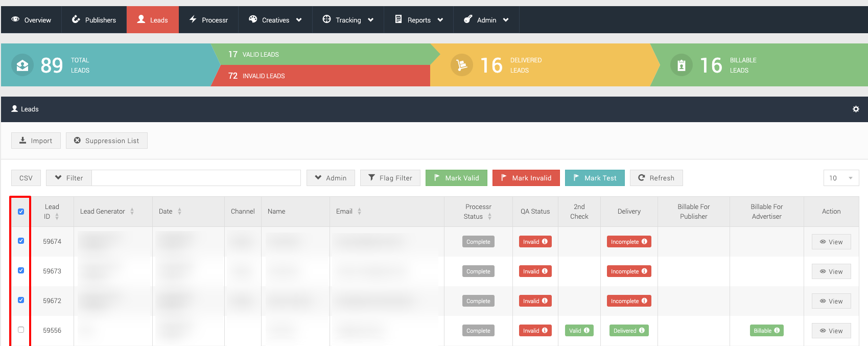Check the checkbox for lead 59556
The width and height of the screenshot is (868, 346).
coord(21,330)
